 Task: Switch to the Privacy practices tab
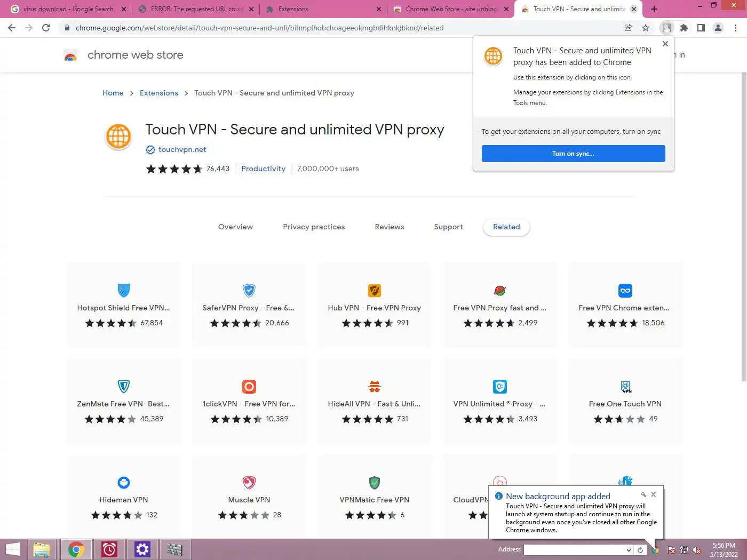point(314,227)
